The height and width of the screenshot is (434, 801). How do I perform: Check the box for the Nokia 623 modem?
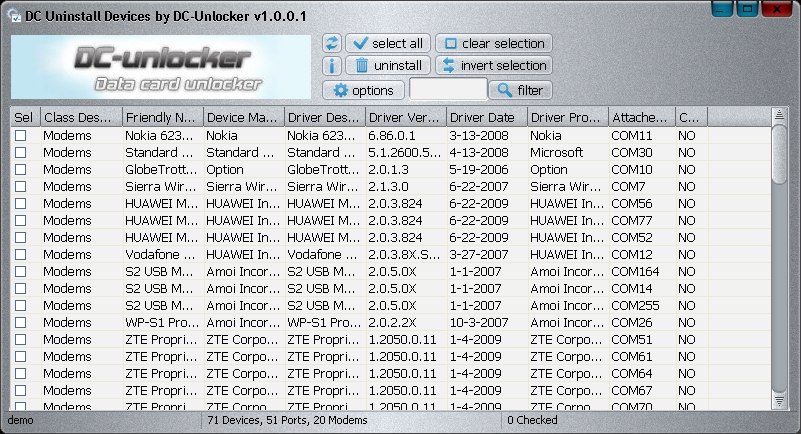20,136
